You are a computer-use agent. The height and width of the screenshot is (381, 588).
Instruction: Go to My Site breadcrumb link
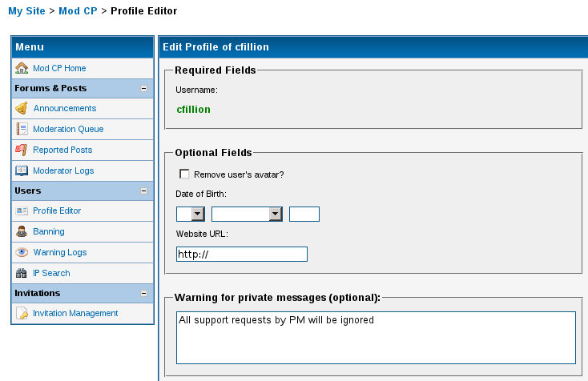point(26,11)
